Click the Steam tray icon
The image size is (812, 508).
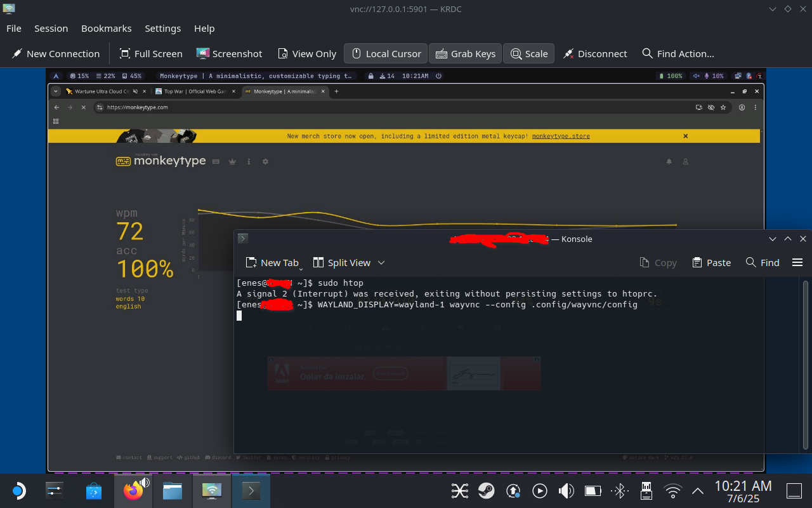487,491
